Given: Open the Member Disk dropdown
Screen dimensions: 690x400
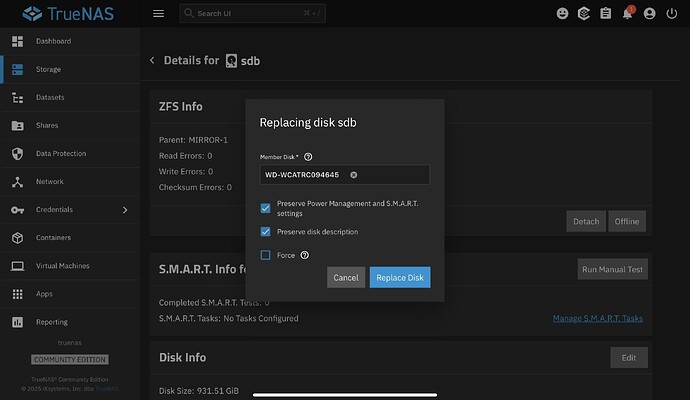Looking at the screenshot, I should [x=390, y=175].
